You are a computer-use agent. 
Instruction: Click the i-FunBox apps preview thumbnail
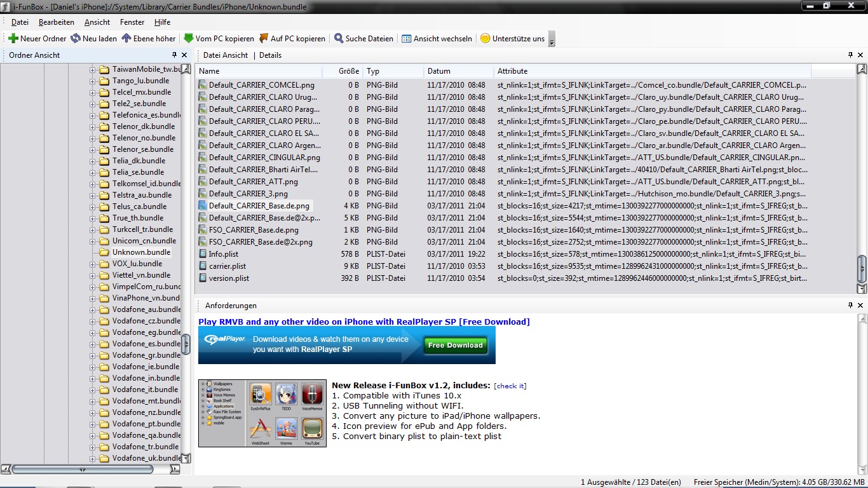tap(262, 413)
